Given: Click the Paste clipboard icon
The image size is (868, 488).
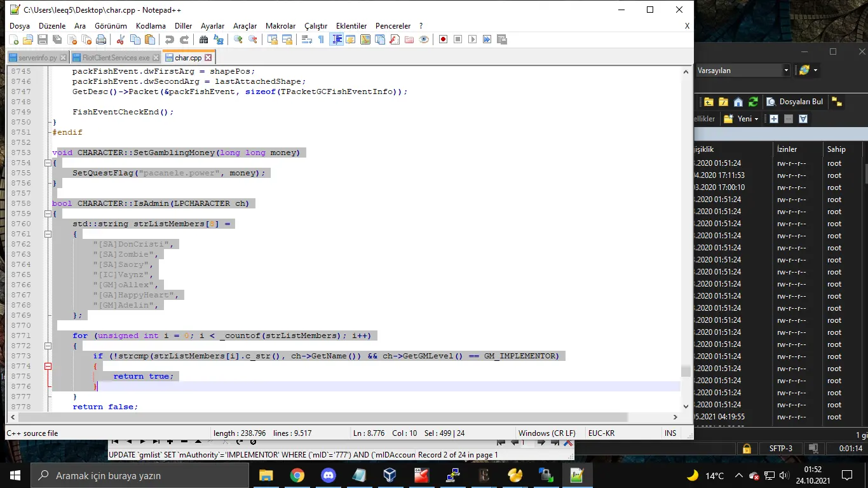Looking at the screenshot, I should [149, 39].
